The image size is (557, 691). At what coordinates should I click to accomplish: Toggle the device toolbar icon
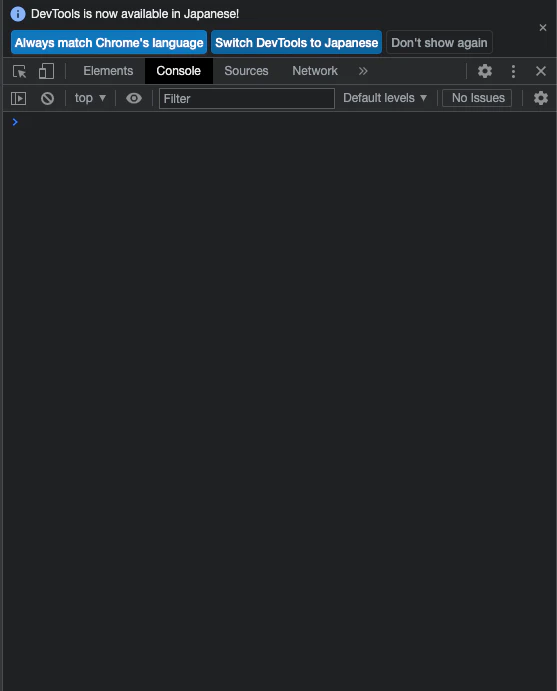(46, 71)
